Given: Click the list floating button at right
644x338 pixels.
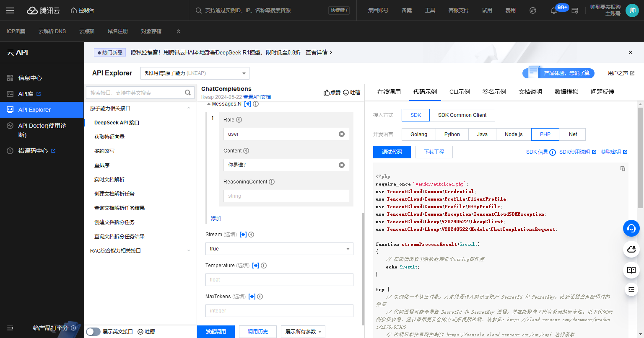Looking at the screenshot, I should [x=631, y=289].
